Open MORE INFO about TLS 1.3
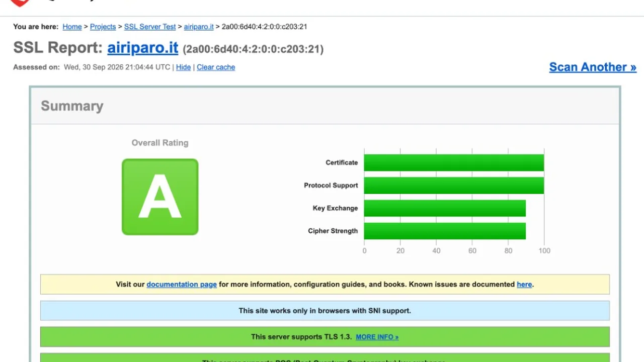Image resolution: width=644 pixels, height=362 pixels. pyautogui.click(x=377, y=337)
